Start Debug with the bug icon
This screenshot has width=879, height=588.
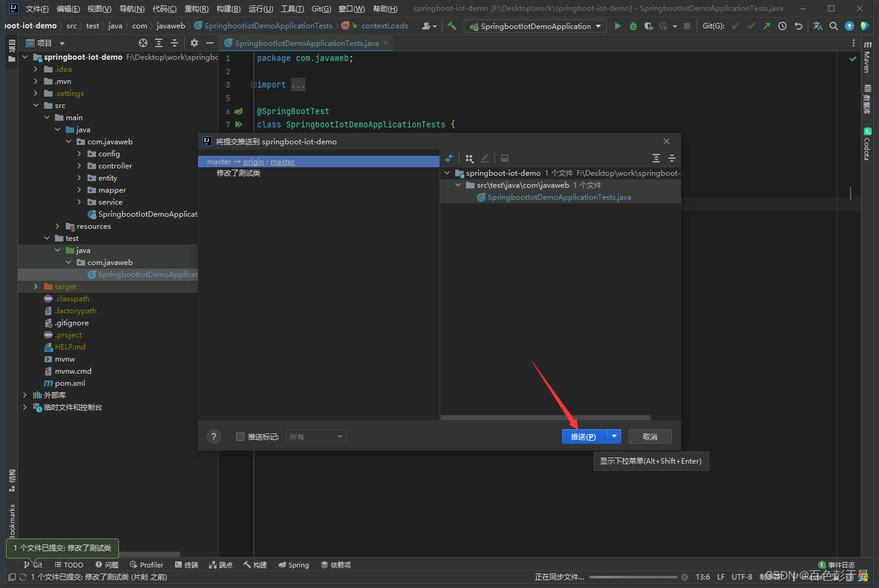click(x=633, y=26)
